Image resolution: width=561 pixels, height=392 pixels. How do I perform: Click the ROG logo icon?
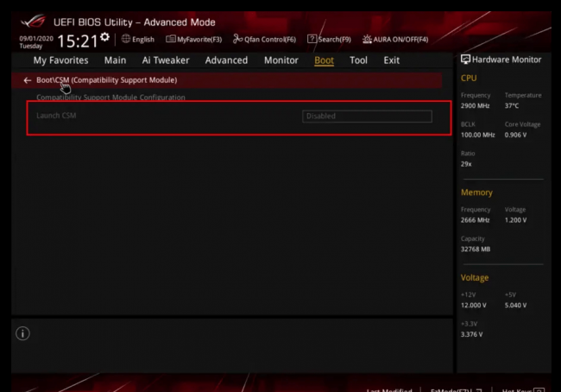34,22
